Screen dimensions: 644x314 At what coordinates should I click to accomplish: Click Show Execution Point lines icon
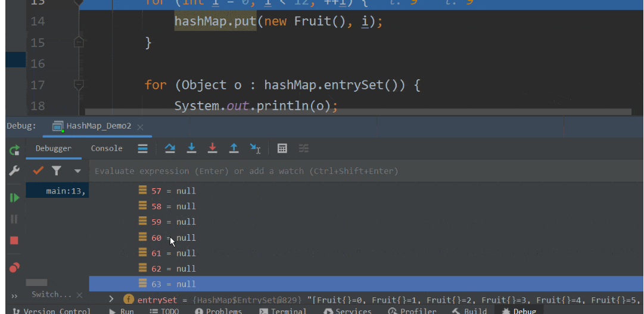point(142,148)
